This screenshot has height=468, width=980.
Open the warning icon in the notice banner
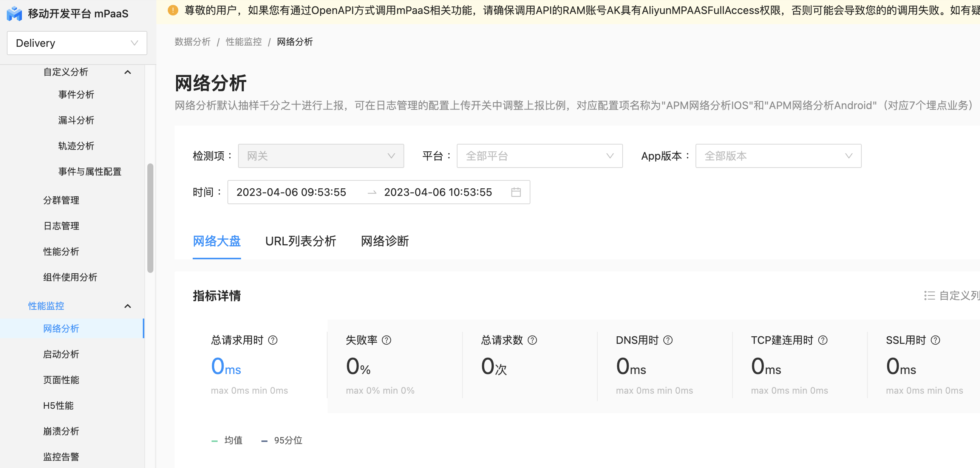point(173,10)
